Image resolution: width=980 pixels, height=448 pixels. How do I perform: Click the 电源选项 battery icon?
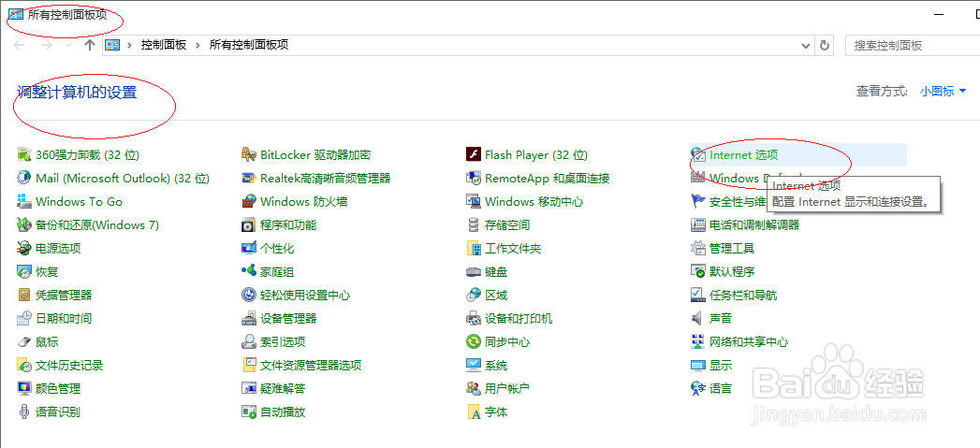(x=24, y=248)
